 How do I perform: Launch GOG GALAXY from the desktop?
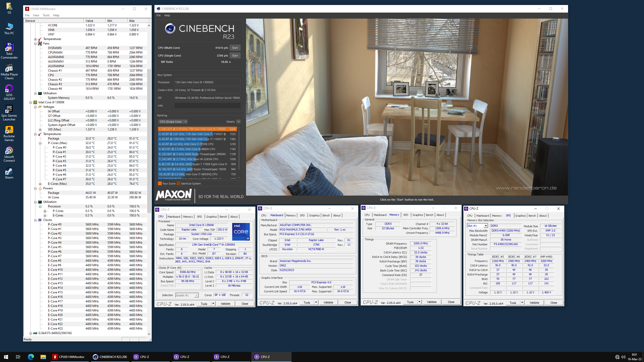coord(9,92)
